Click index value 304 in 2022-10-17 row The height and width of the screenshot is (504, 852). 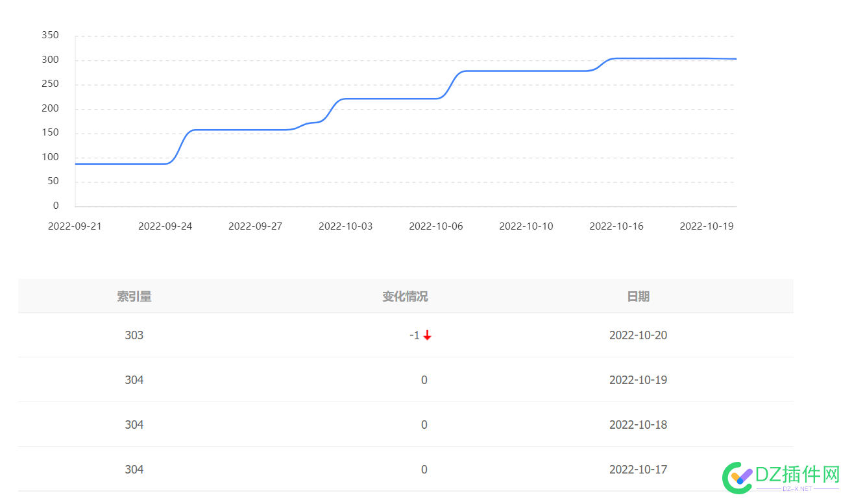point(134,470)
